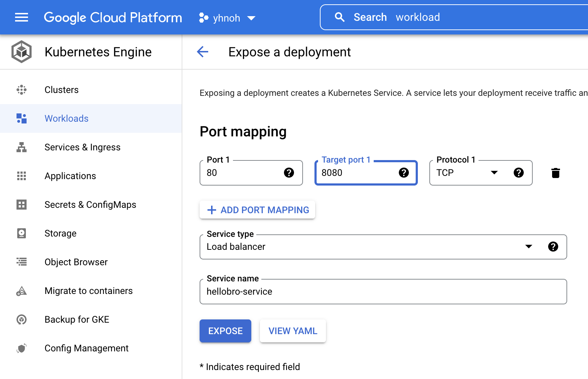This screenshot has height=379, width=588.
Task: Show help for Target port 1
Action: (404, 173)
